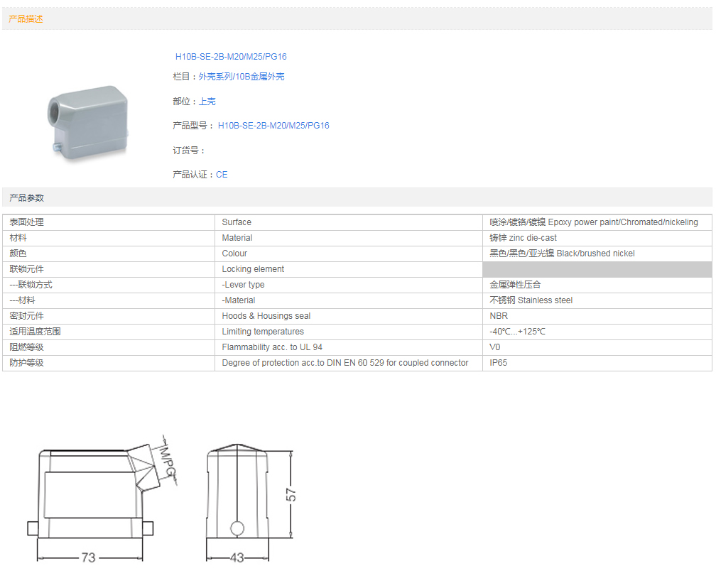Click the 产品参数 section header
This screenshot has height=588, width=716.
(26, 198)
